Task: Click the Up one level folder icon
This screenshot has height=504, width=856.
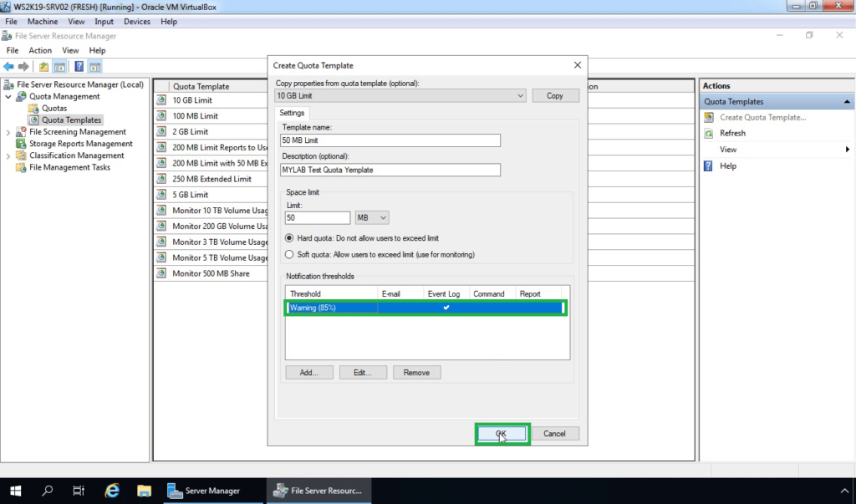Action: click(43, 67)
